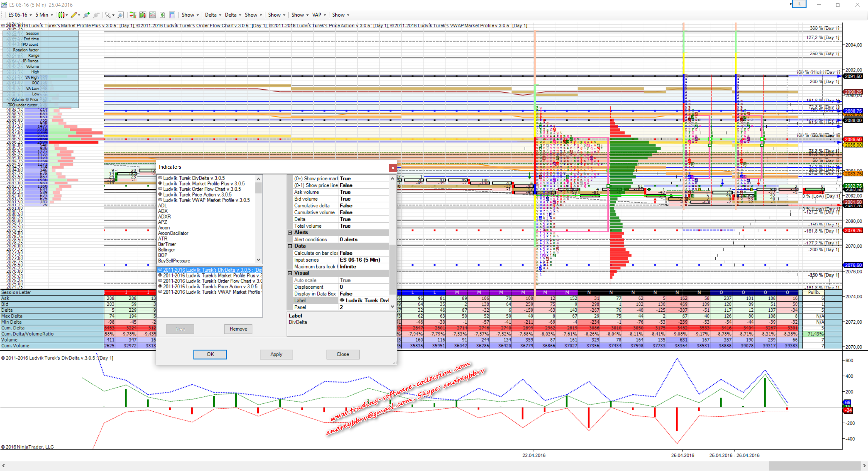Image resolution: width=868 pixels, height=471 pixels.
Task: Click the Remove button
Action: click(x=238, y=329)
